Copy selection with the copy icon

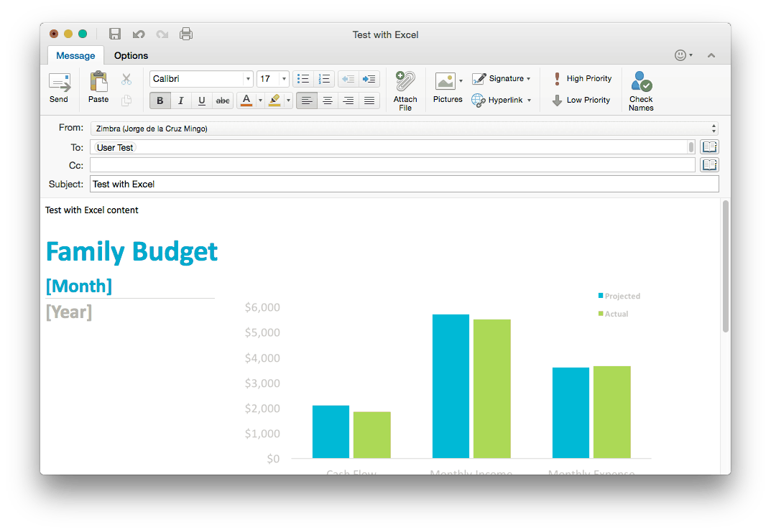point(126,101)
